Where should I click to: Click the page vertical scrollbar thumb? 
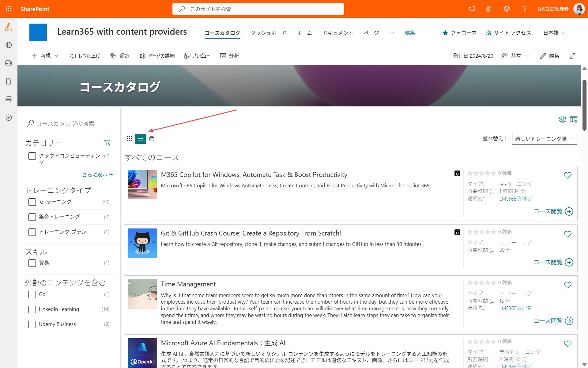584,105
